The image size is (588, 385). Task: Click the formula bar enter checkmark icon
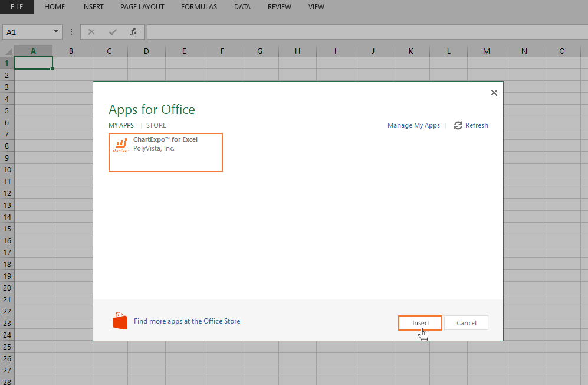tap(113, 32)
